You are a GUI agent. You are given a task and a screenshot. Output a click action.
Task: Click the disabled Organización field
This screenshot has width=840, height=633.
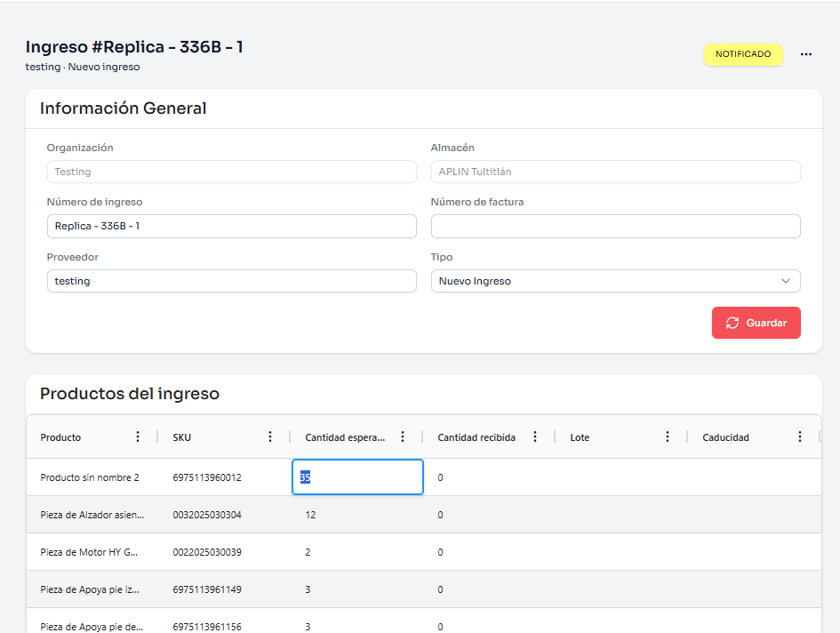click(x=231, y=172)
